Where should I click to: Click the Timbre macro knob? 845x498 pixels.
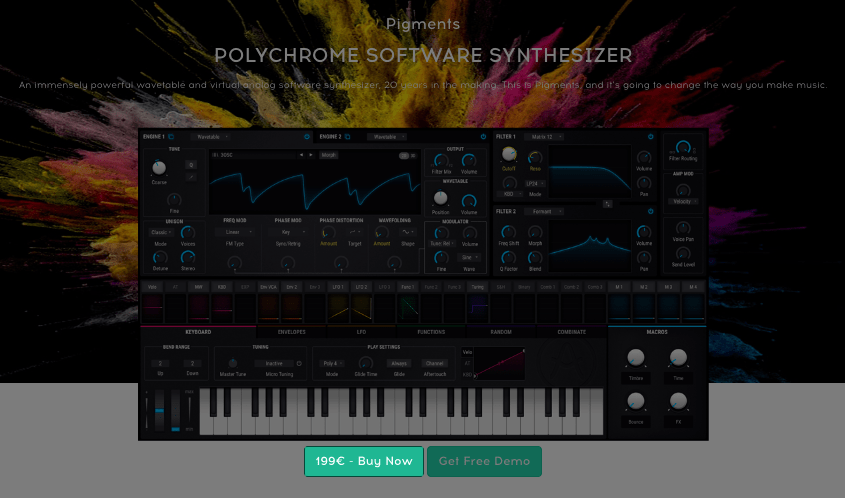tap(635, 357)
